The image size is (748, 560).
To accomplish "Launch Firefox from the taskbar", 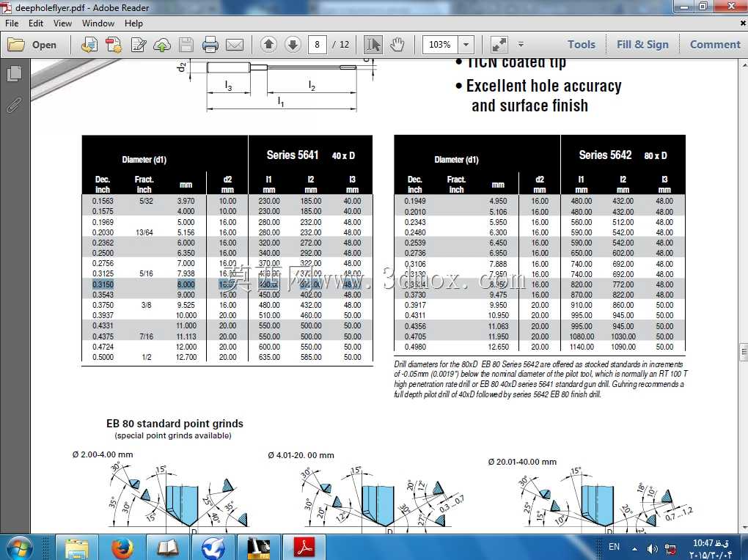I will 122,548.
